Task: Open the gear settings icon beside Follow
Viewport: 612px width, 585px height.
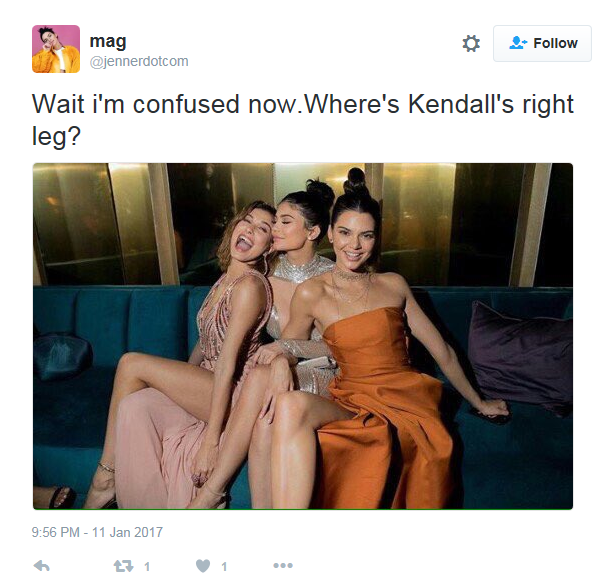Action: point(471,43)
